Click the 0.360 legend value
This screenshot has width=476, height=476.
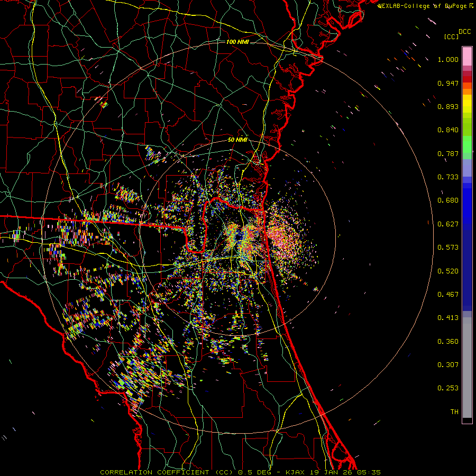(x=448, y=342)
